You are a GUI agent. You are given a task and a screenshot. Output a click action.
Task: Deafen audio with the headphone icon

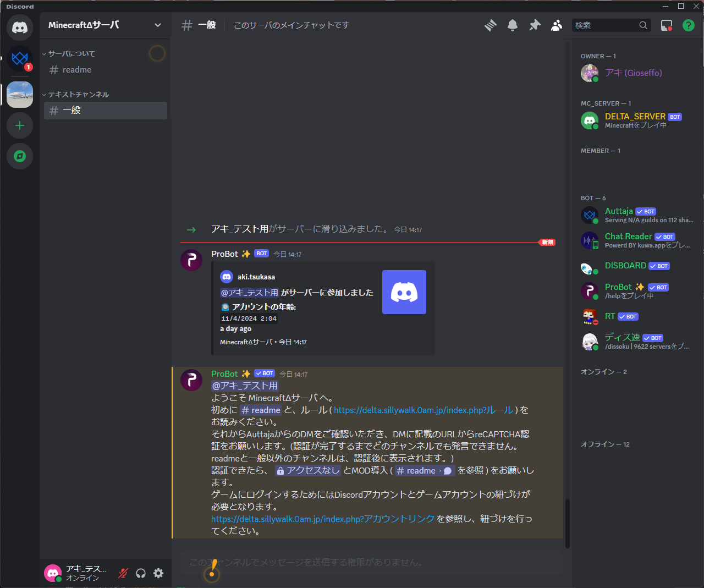(x=141, y=573)
